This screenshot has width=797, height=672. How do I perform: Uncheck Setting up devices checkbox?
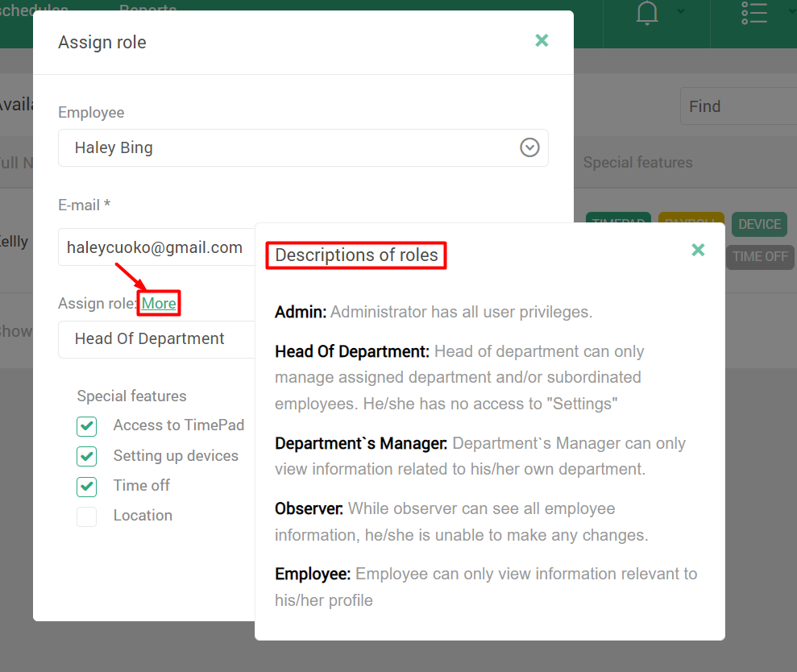pyautogui.click(x=87, y=456)
